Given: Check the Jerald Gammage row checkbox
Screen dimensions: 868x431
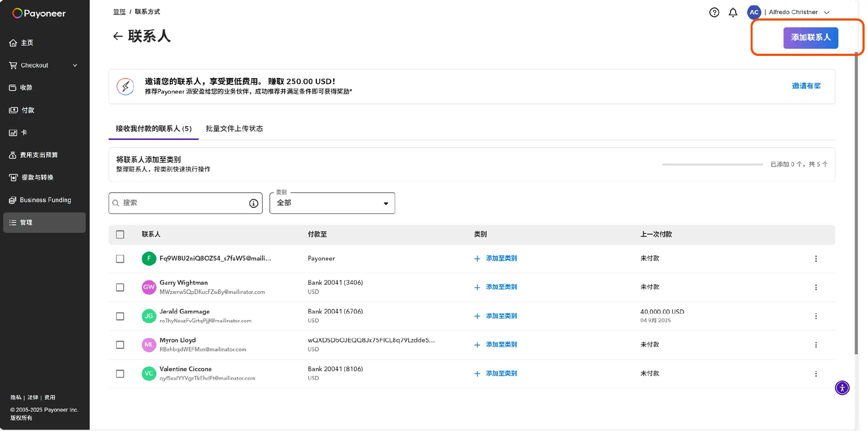Looking at the screenshot, I should 120,317.
